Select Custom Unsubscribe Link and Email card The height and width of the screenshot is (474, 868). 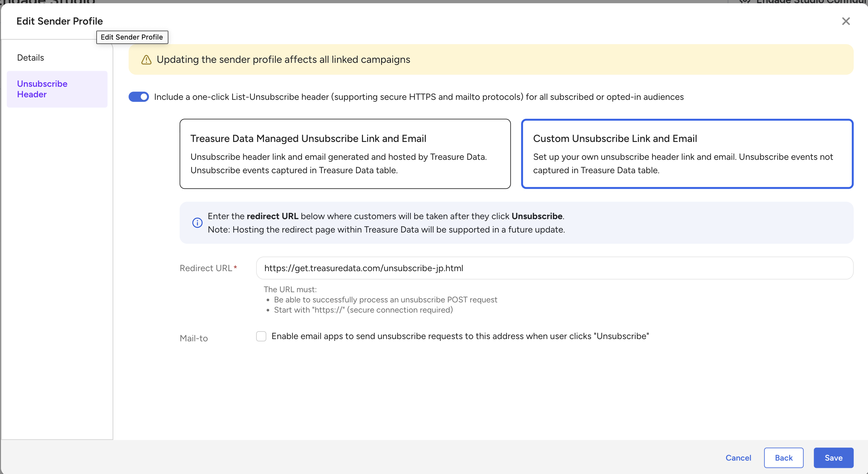[x=687, y=154]
